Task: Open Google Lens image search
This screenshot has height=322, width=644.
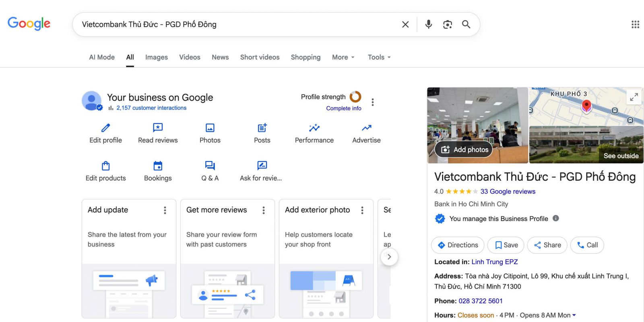Action: [448, 25]
